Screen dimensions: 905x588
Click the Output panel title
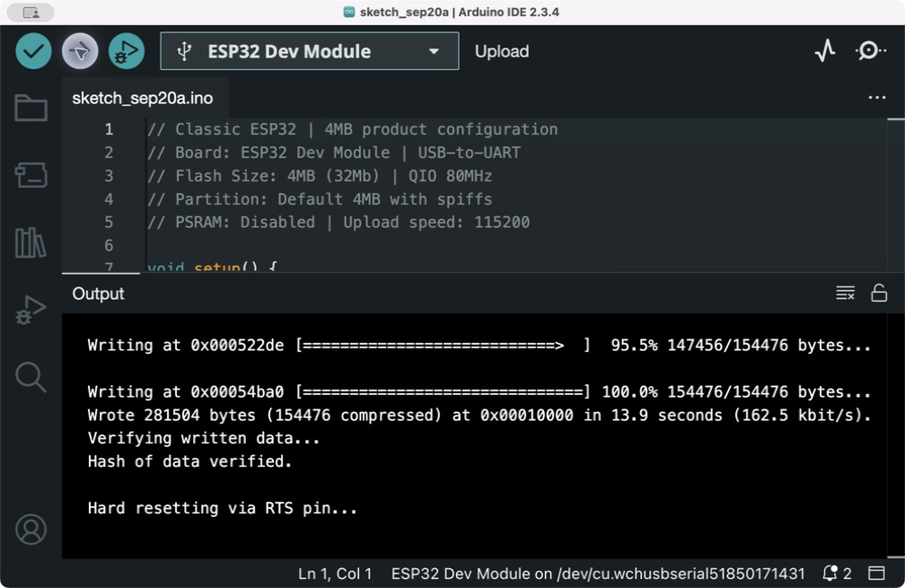coord(98,294)
